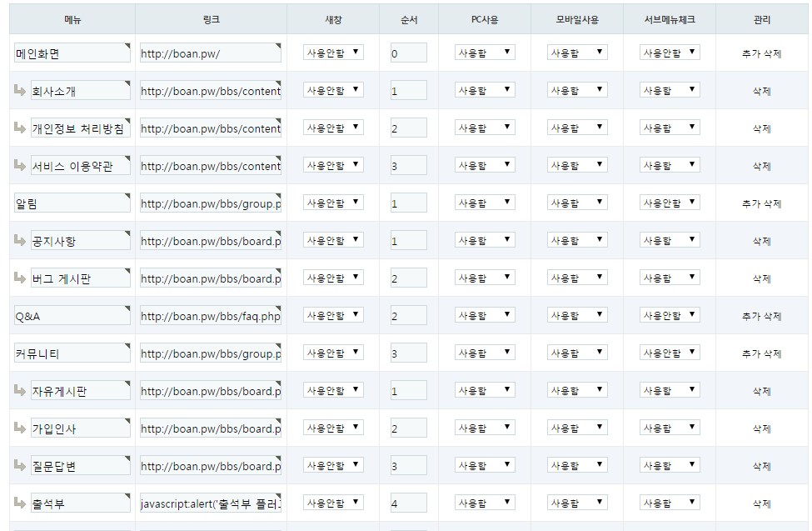This screenshot has height=531, width=812.
Task: Click the 순서 column header
Action: tap(409, 19)
